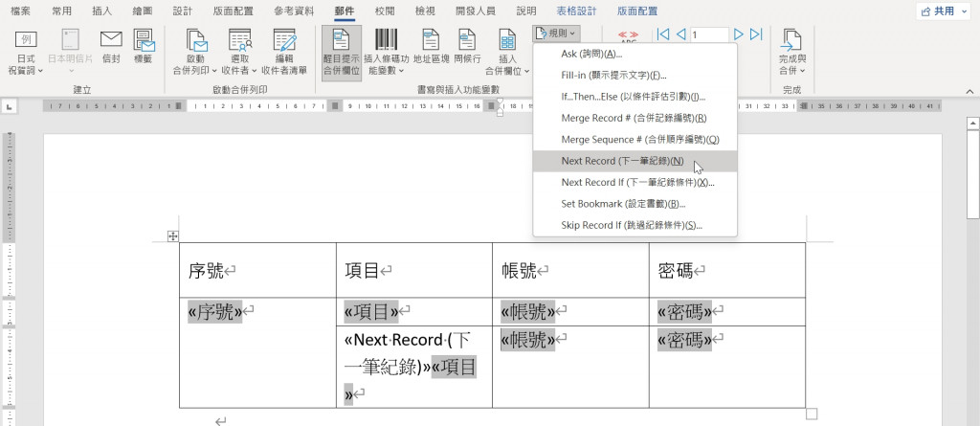Open the 說明 help tab
This screenshot has height=426, width=980.
click(526, 11)
